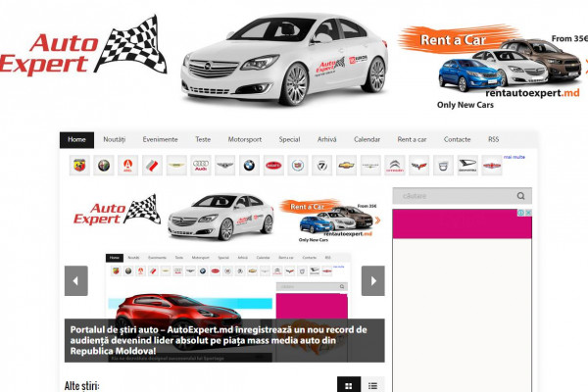Open the Noutăți menu item
The image size is (588, 392).
click(x=115, y=139)
